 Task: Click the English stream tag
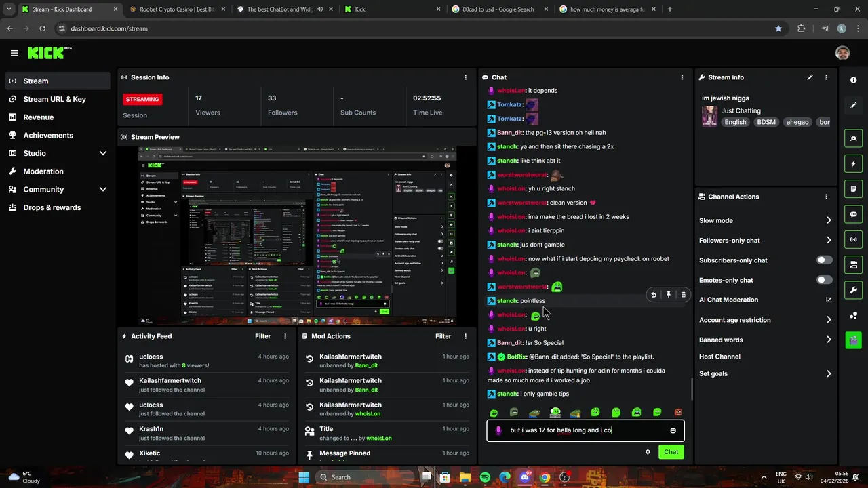(734, 122)
